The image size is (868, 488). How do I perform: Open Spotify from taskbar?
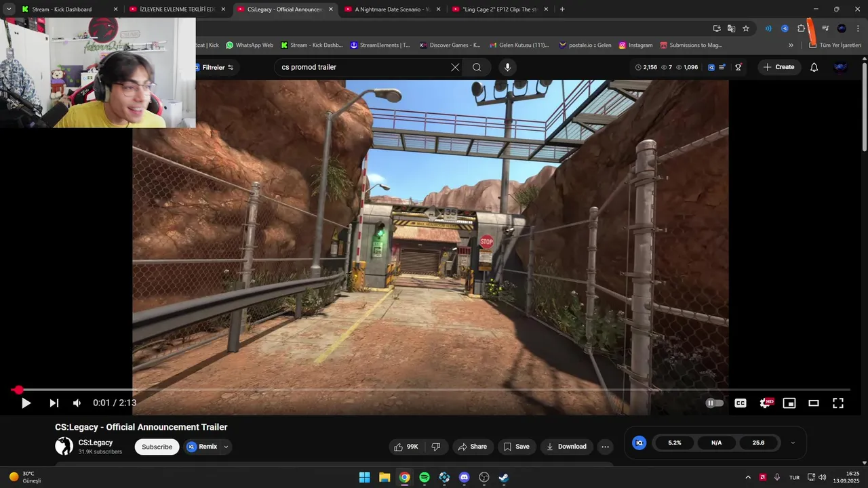[x=425, y=477]
